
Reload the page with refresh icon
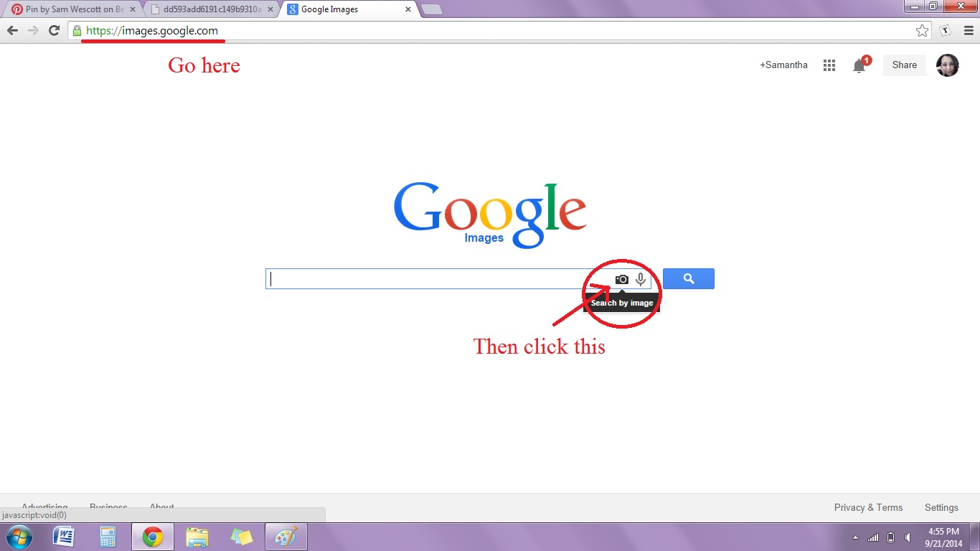[x=54, y=30]
